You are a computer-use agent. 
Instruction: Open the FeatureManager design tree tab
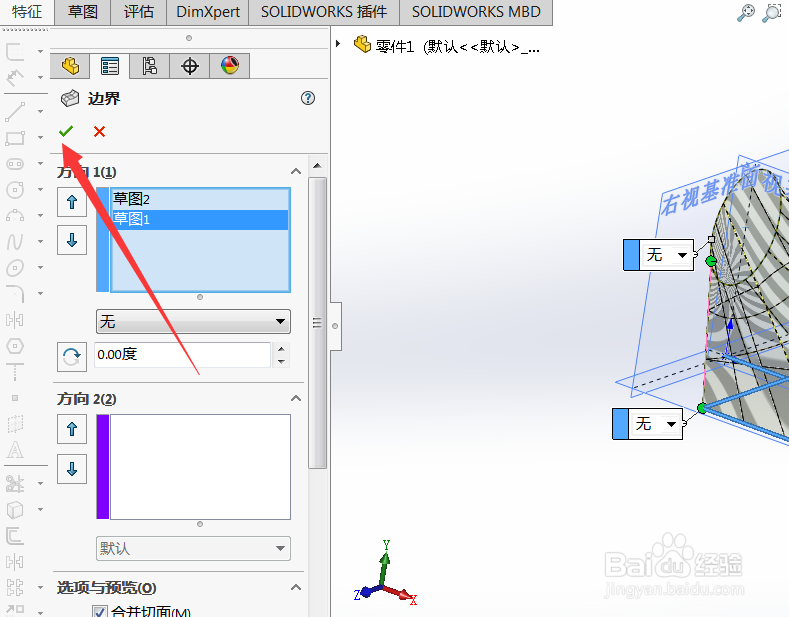pos(70,66)
